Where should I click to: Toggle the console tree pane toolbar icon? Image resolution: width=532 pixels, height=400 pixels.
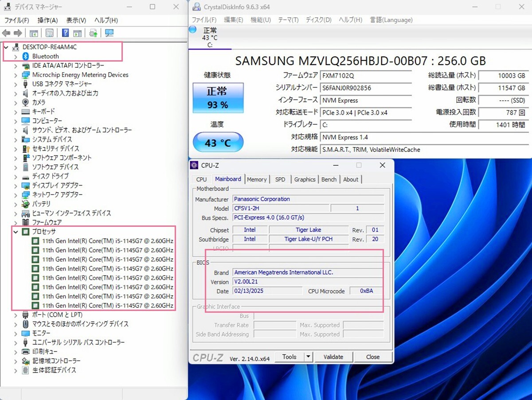coord(34,33)
